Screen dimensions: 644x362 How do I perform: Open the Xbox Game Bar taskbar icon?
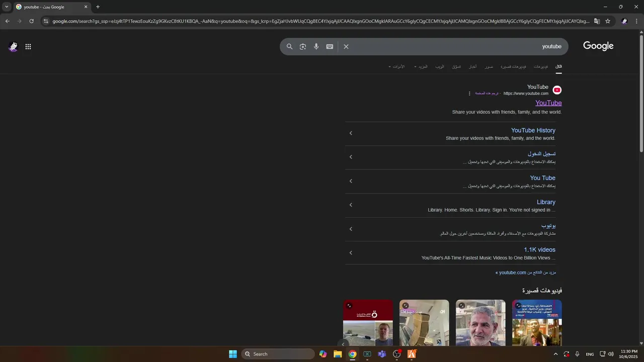pos(367,354)
